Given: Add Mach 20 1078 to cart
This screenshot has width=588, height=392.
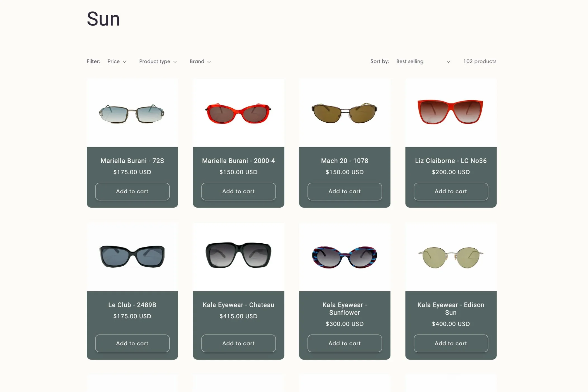Looking at the screenshot, I should point(345,191).
